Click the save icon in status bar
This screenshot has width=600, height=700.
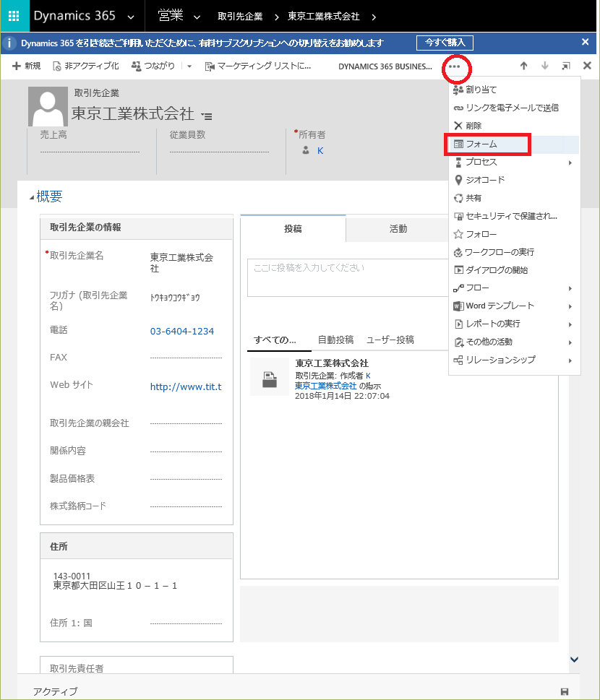565,691
